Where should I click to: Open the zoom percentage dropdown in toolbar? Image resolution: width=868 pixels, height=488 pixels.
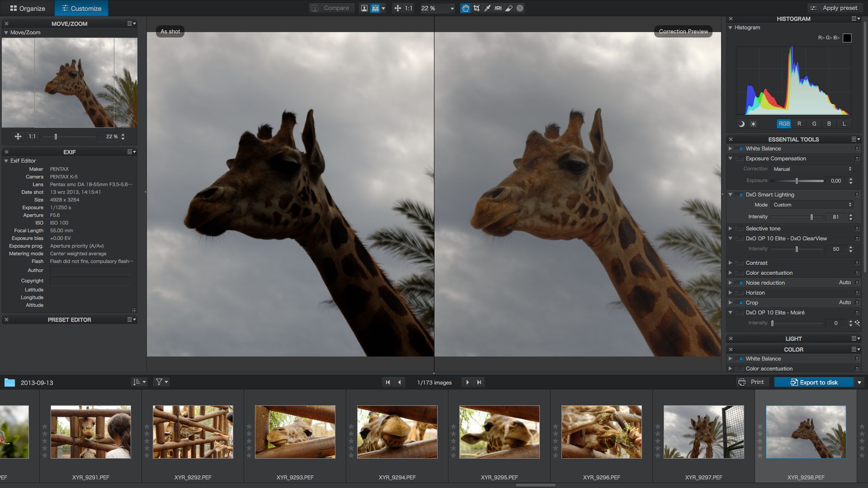(x=452, y=8)
